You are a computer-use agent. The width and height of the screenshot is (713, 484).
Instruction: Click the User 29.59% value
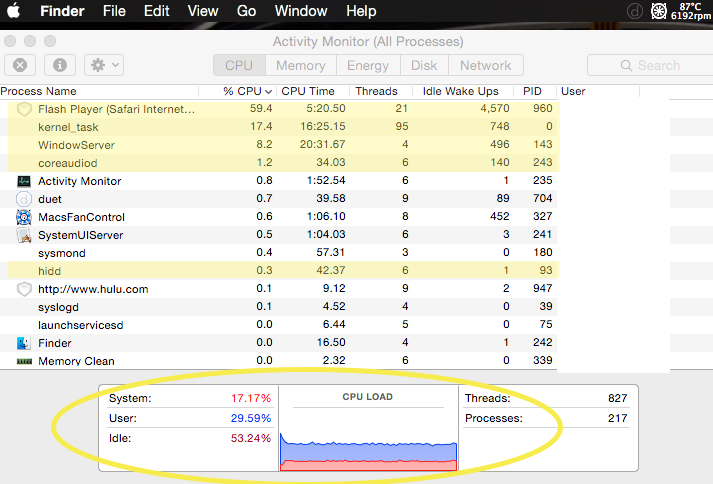pos(251,418)
